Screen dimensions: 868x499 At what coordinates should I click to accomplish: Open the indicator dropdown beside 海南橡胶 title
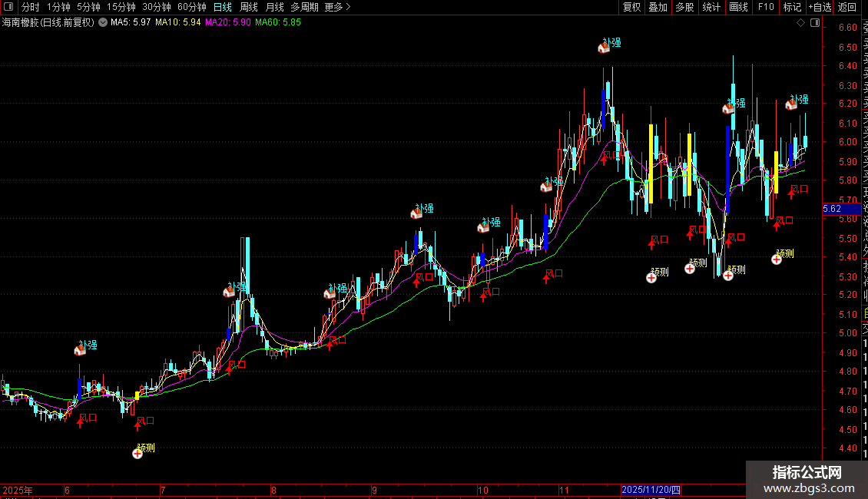pyautogui.click(x=103, y=22)
